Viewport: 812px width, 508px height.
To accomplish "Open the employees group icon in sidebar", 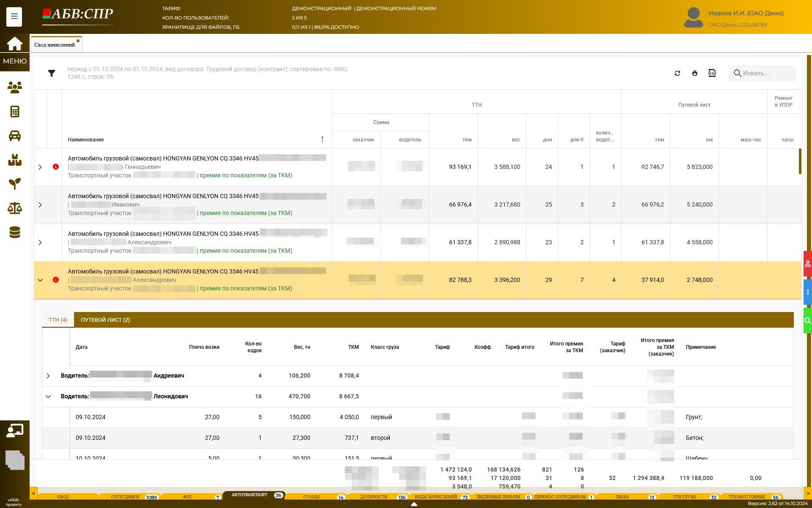I will (14, 87).
